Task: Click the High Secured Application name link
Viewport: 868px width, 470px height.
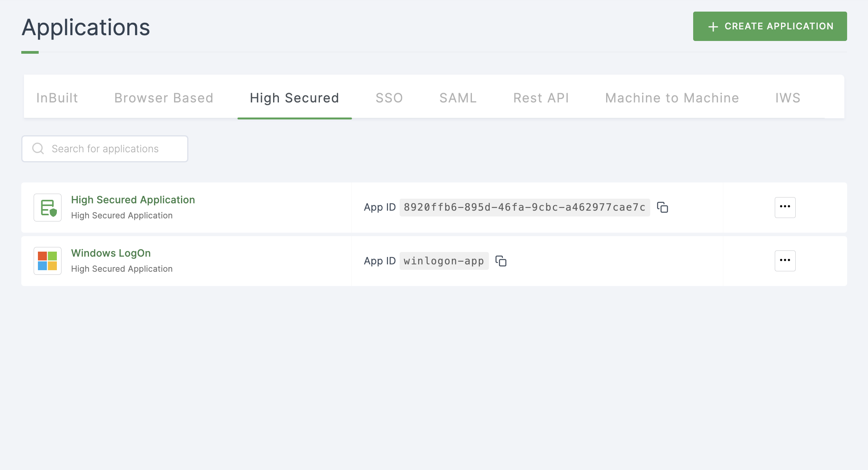Action: (132, 200)
